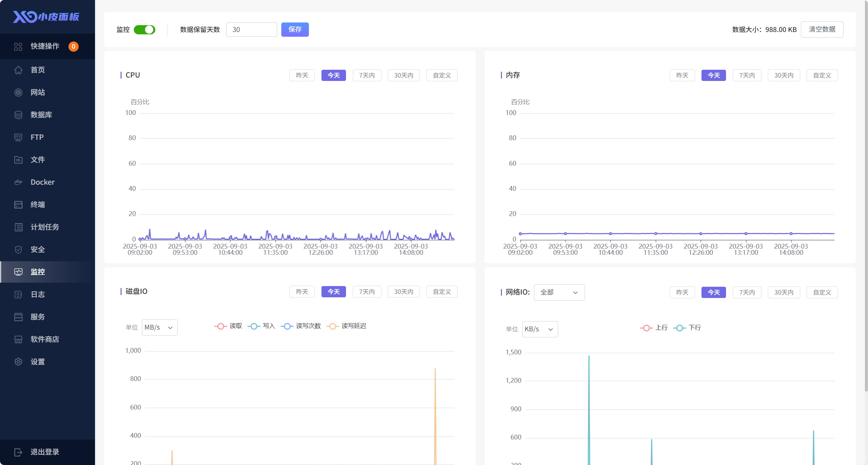The image size is (868, 465).
Task: Turn off the monitoring toggle switch
Action: click(x=144, y=30)
